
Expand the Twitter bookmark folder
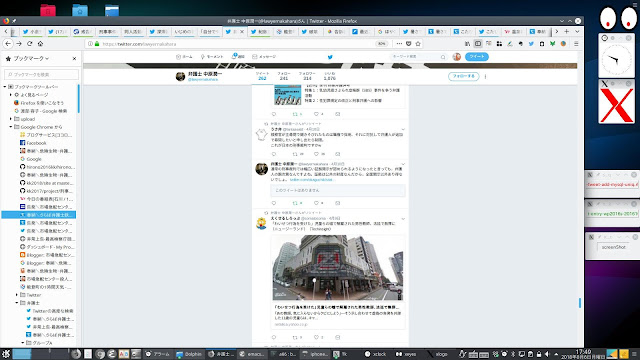[x=17, y=295]
